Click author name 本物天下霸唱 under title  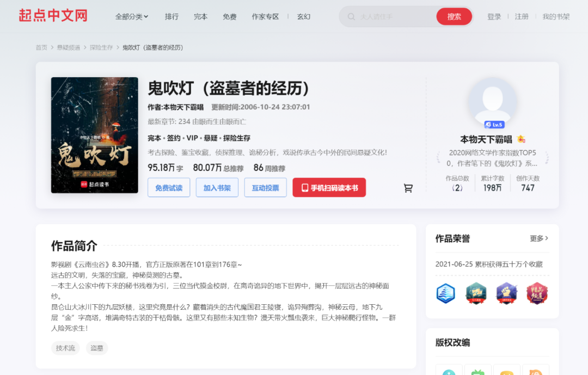click(x=183, y=107)
